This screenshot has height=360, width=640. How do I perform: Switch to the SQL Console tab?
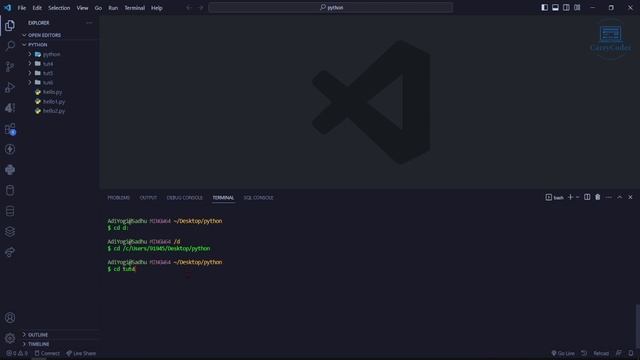click(x=258, y=198)
